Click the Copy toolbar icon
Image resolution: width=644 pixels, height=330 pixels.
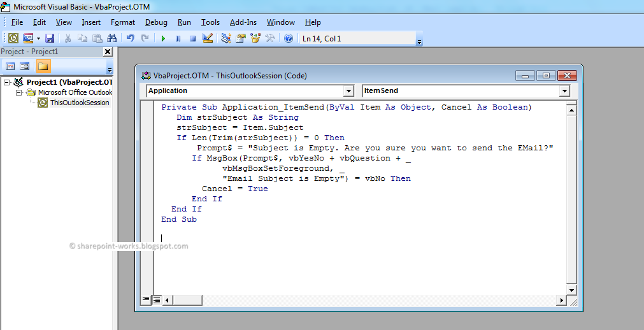(x=83, y=38)
